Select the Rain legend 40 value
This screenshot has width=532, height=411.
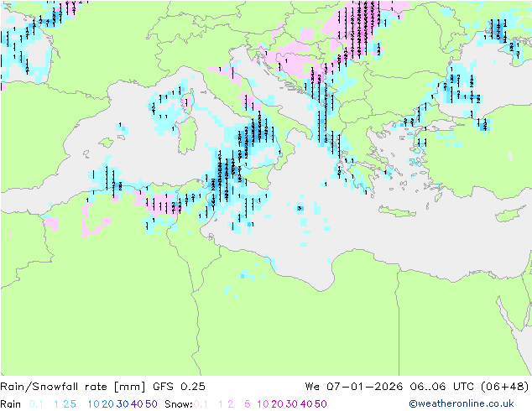(x=137, y=404)
